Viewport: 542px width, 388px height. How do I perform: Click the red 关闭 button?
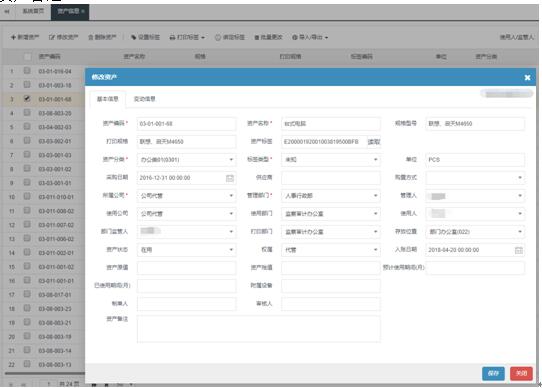pos(521,373)
